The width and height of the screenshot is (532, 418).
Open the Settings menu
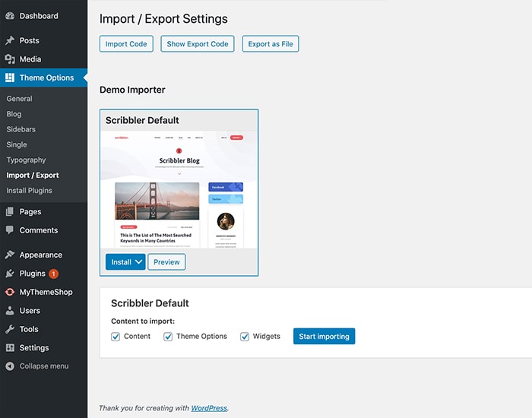44,348
